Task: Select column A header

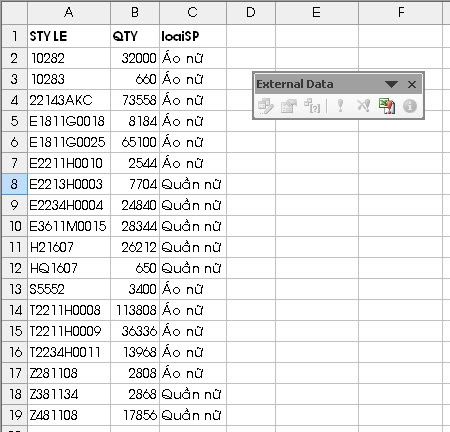Action: (x=69, y=12)
